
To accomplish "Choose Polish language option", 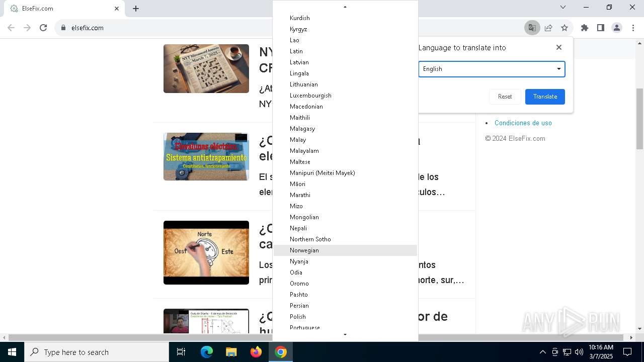I will 345,317.
